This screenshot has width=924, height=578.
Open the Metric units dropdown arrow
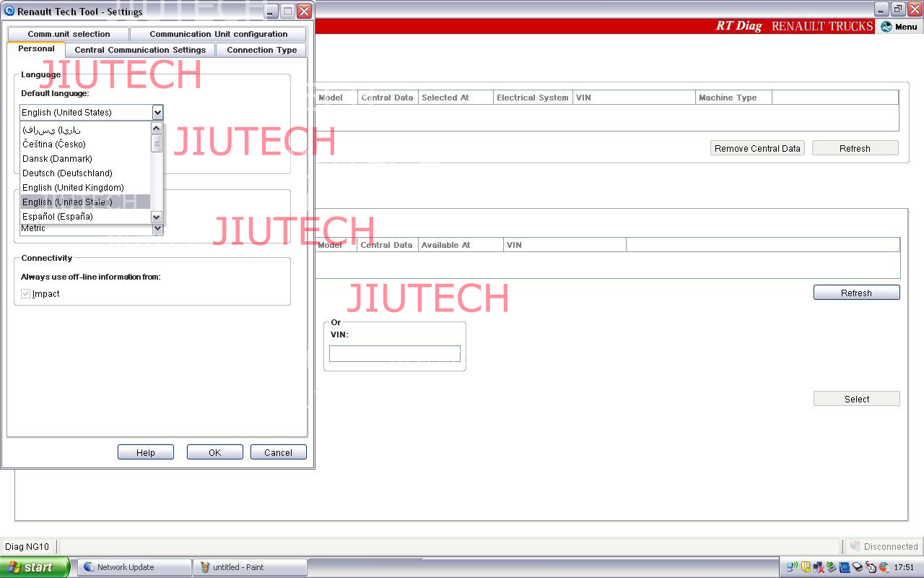(x=157, y=228)
